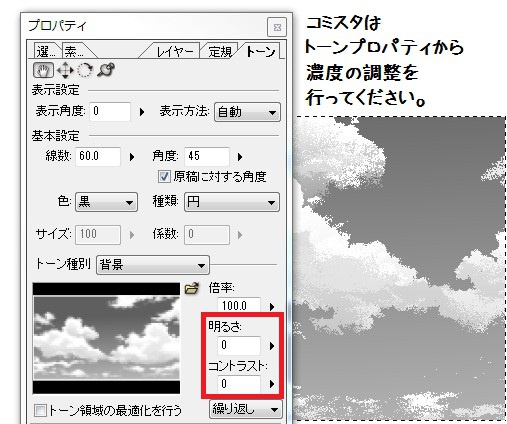Open the 繰り返し dropdown
Screen dimensions: 507x424
pos(246,409)
